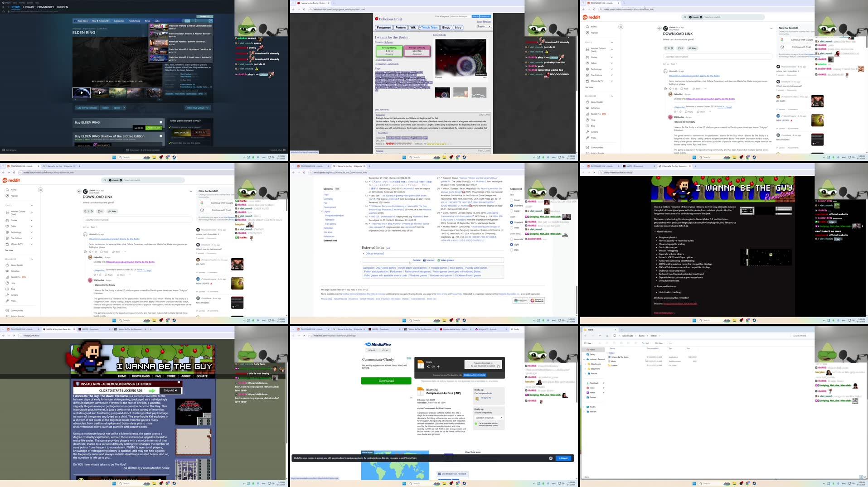Image resolution: width=868 pixels, height=487 pixels.
Task: Open Official website link on Wikipedia
Action: coord(375,254)
